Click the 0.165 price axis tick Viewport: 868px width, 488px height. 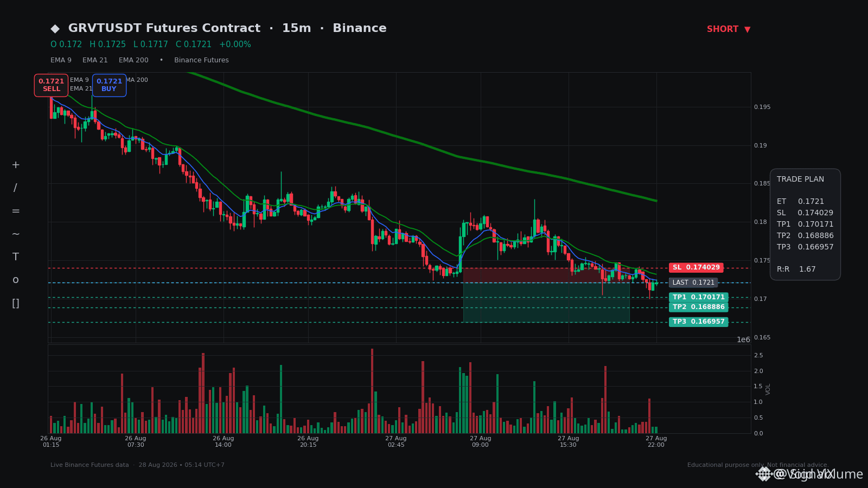(762, 338)
